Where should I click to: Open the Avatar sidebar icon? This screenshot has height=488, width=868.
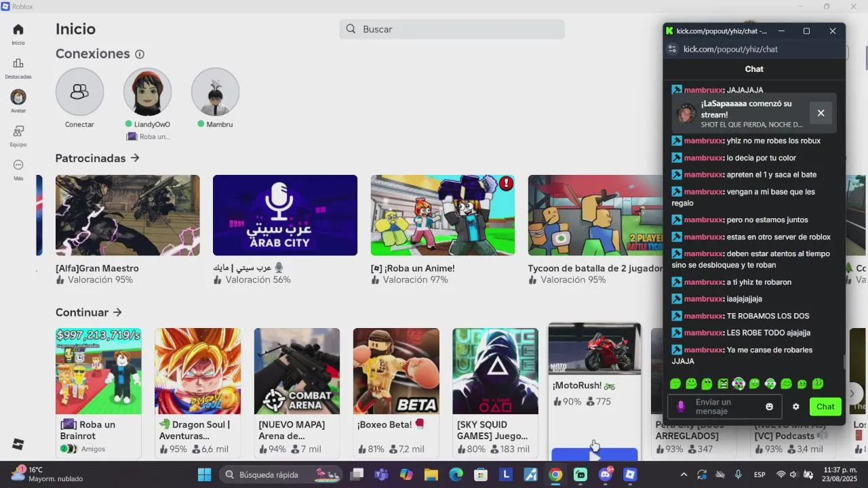point(18,97)
